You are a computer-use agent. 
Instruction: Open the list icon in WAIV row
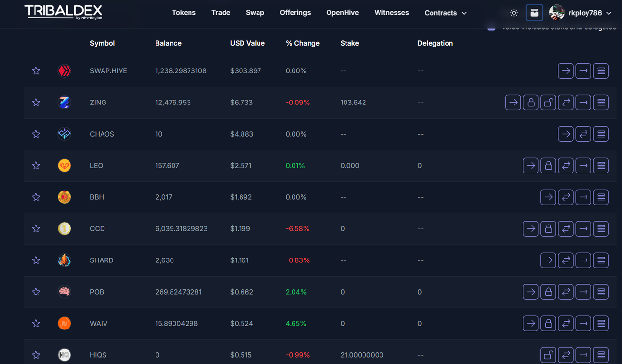[x=601, y=324]
